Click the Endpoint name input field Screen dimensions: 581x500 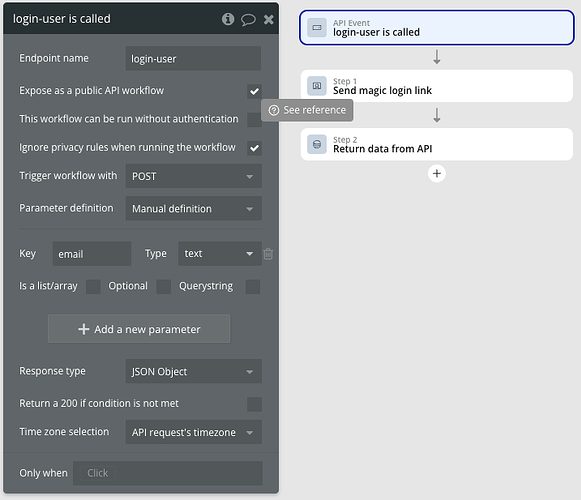[x=193, y=59]
